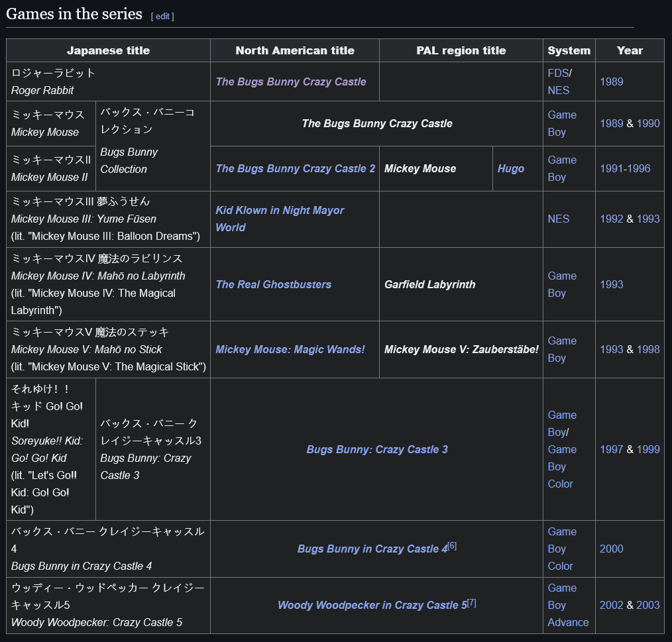Open the 1992 year link
Viewport: 672px width, 642px height.
point(612,219)
